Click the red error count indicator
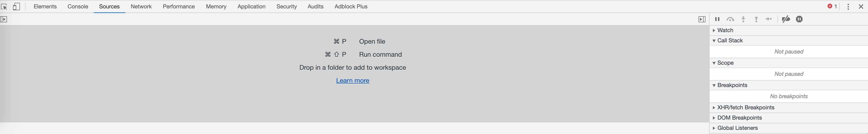The width and height of the screenshot is (868, 134). 832,7
